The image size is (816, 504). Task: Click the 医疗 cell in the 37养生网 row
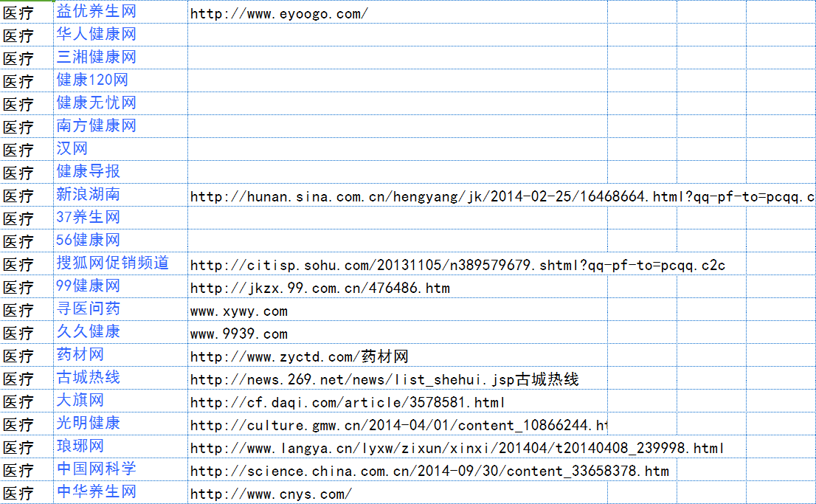point(27,218)
